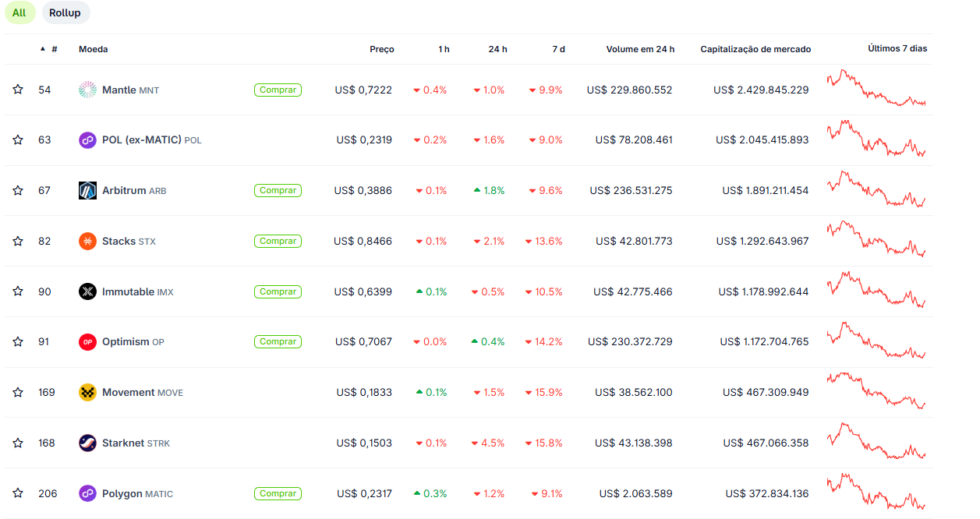Click price US$ 0,3886

pos(363,190)
